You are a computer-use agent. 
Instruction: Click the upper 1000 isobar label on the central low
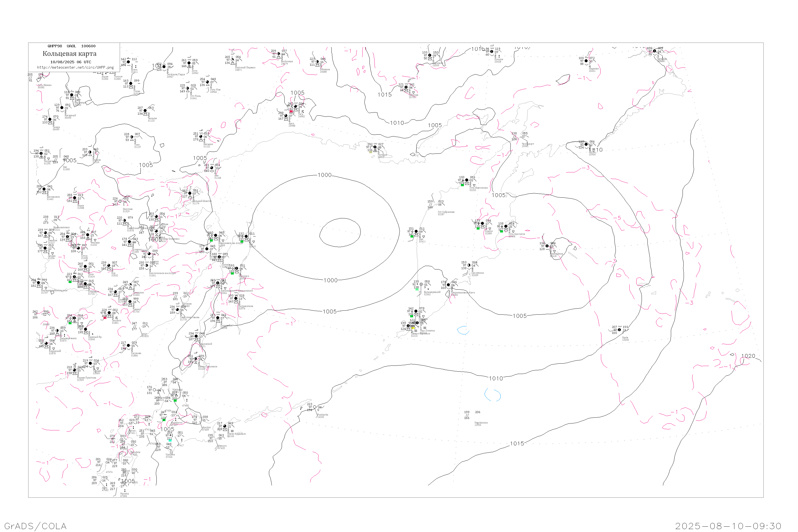(x=324, y=175)
